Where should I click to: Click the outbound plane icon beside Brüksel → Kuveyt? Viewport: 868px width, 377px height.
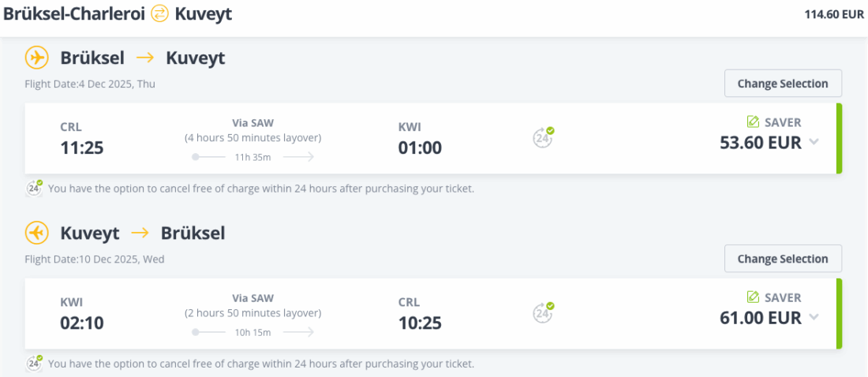coord(36,58)
